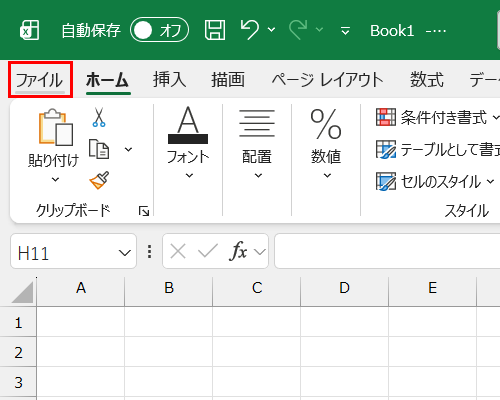Open the クリップボード dialog launcher icon
500x400 pixels.
[144, 211]
